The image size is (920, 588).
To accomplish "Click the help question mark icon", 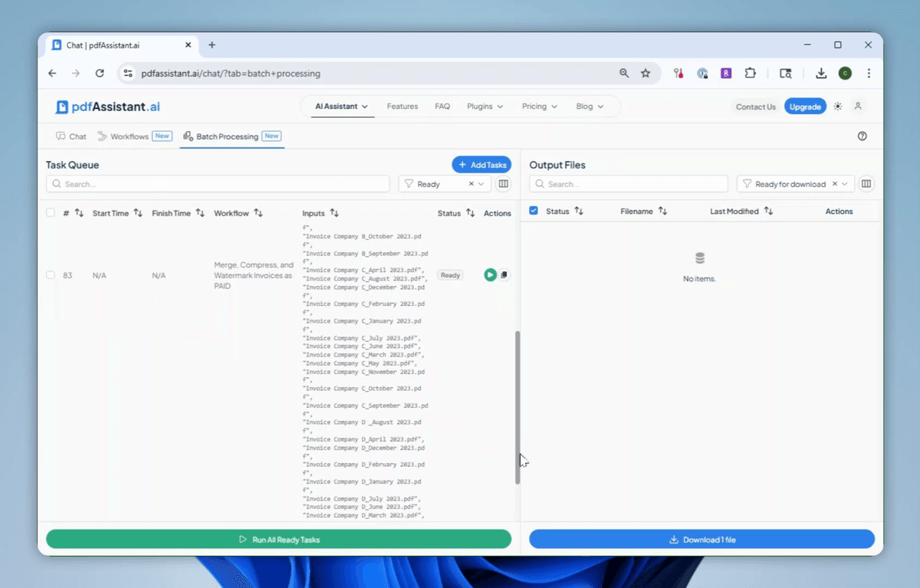I will point(863,136).
